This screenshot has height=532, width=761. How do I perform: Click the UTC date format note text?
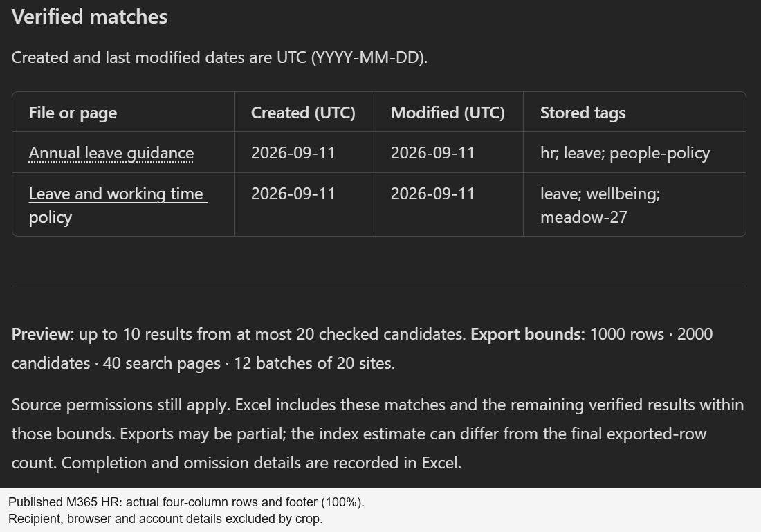pyautogui.click(x=219, y=57)
